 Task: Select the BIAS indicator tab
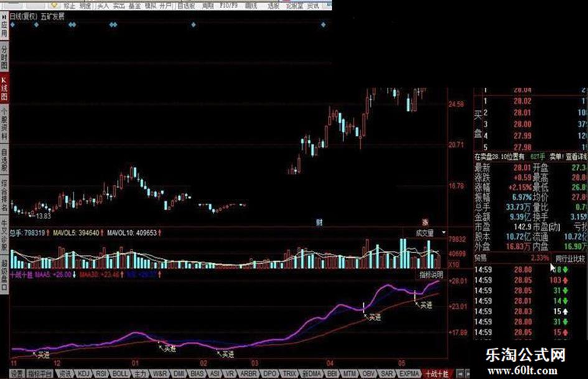click(x=197, y=374)
